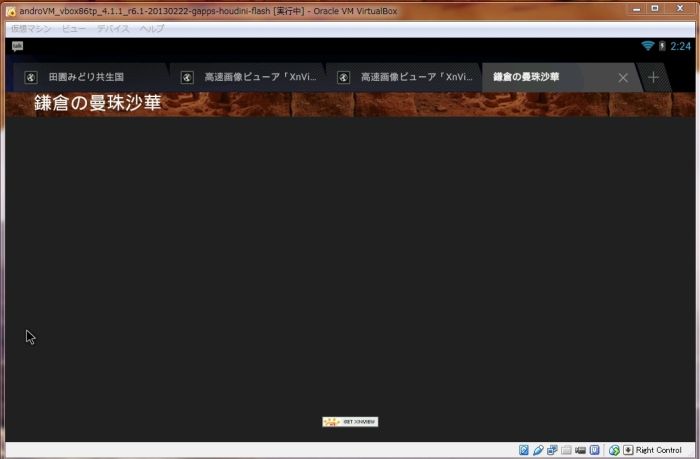Click the network adapter status icon
The width and height of the screenshot is (700, 459).
click(552, 450)
